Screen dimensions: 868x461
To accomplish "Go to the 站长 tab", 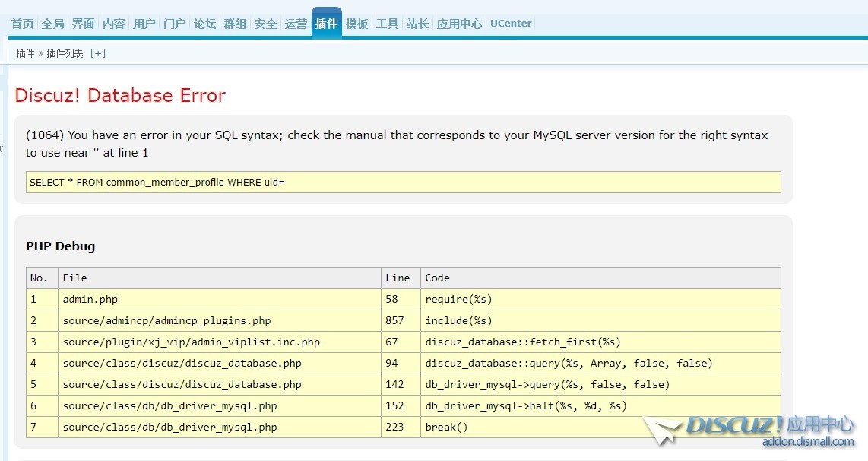I will pos(417,24).
